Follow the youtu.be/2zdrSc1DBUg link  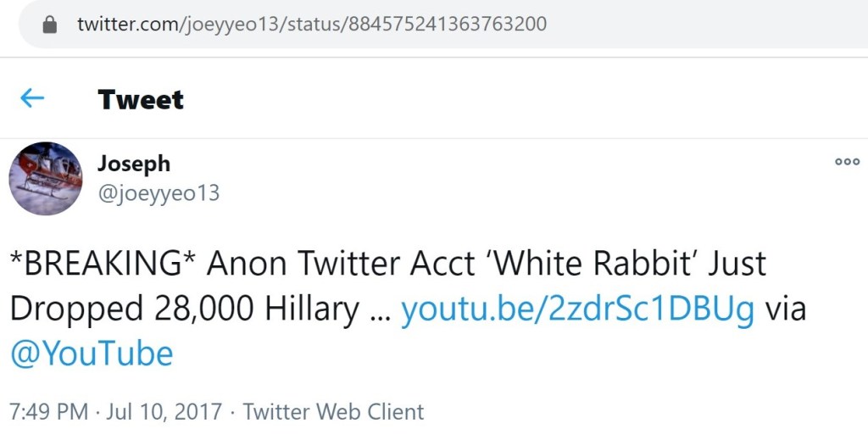click(577, 309)
